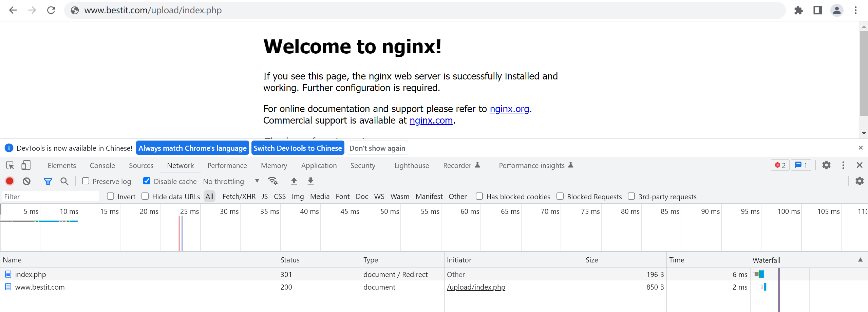Select the index.php request row

pos(434,274)
